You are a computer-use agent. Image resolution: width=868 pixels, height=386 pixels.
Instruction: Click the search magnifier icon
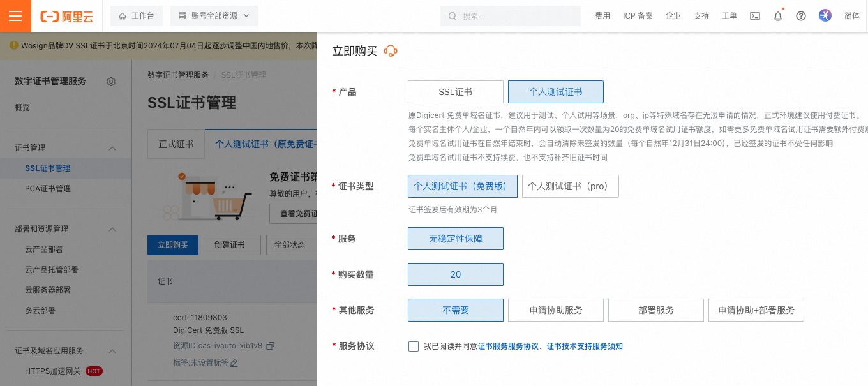453,16
